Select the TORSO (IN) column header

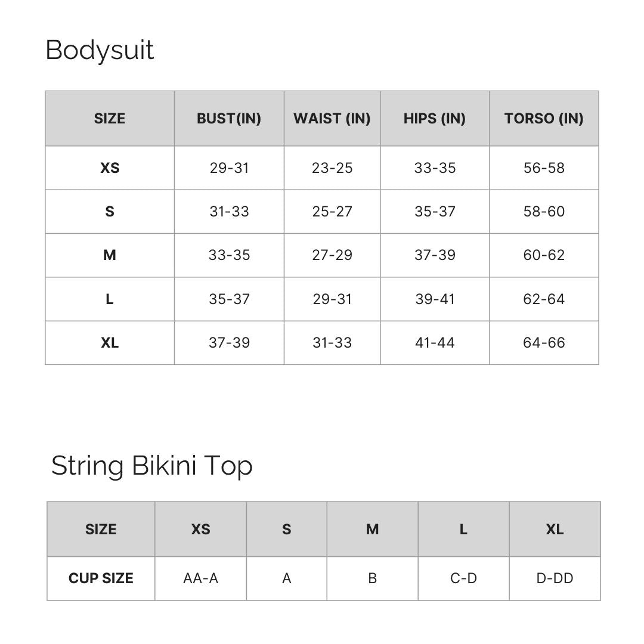click(x=544, y=118)
